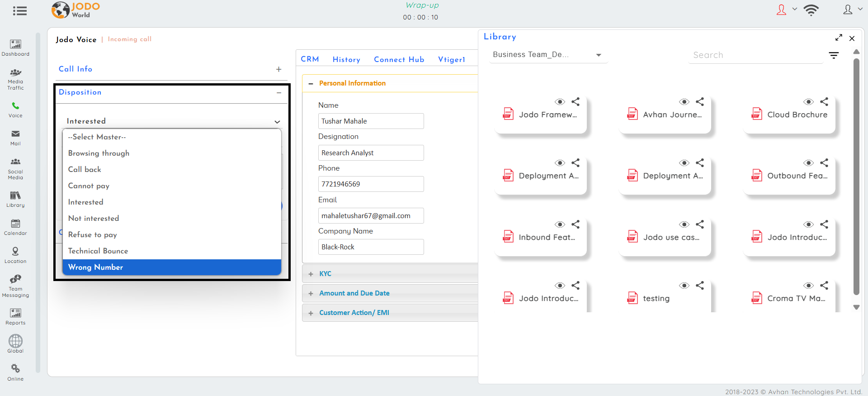Image resolution: width=868 pixels, height=396 pixels.
Task: Share the Inbound Feat... document
Action: 576,224
